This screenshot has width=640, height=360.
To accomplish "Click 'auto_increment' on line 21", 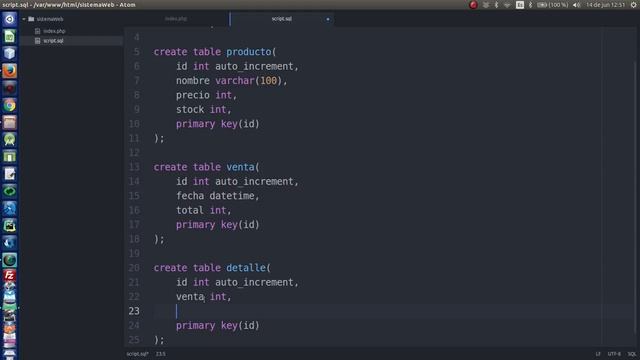I will tap(254, 282).
